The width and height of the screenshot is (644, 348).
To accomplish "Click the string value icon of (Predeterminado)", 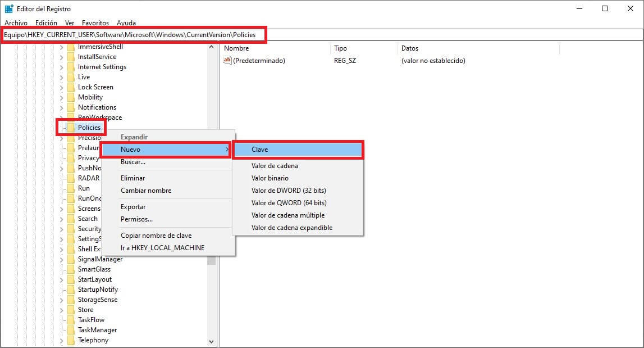I will tap(227, 61).
